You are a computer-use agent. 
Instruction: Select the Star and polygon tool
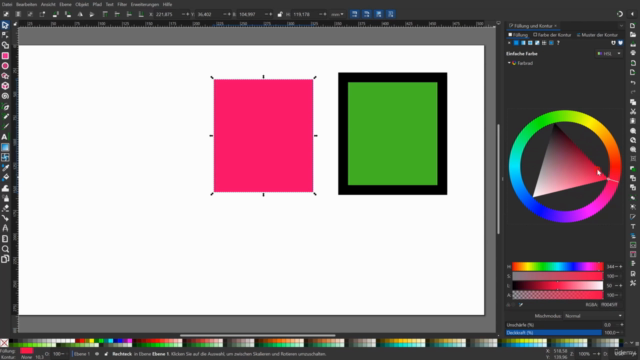5,76
